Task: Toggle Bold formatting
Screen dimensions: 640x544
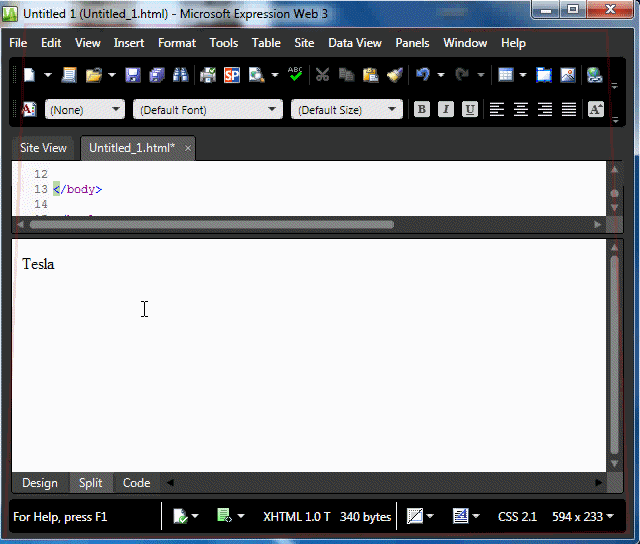Action: pos(422,110)
